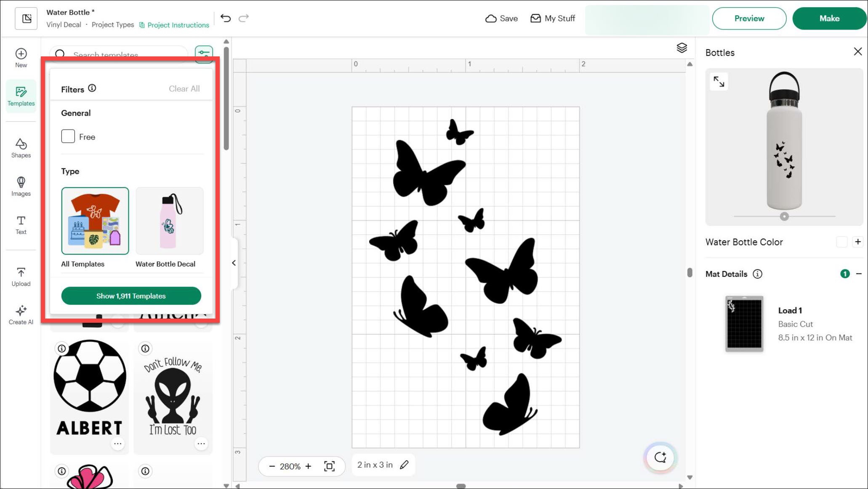Open the Upload panel

[x=21, y=277]
